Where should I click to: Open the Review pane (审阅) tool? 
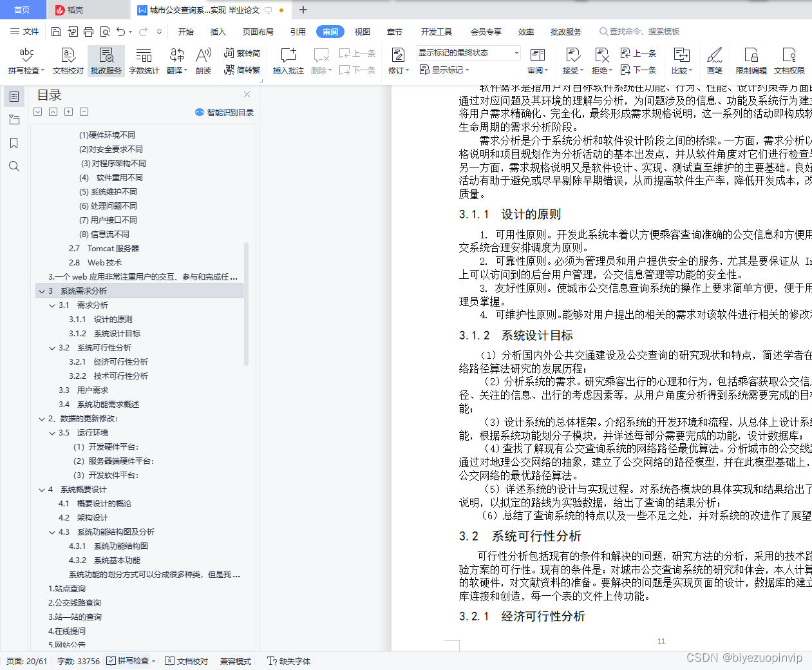(538, 61)
